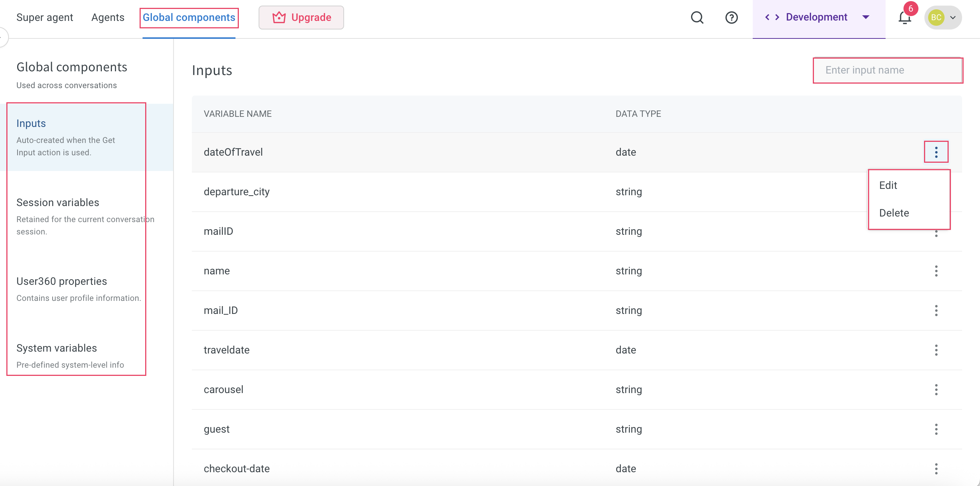Open the kebab menu for name row
This screenshot has height=486, width=980.
(936, 271)
